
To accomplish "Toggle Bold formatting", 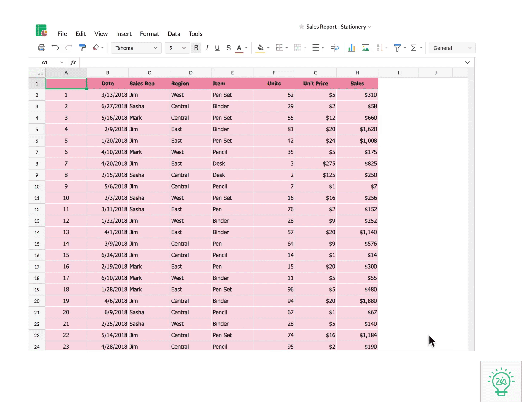I will coord(196,48).
